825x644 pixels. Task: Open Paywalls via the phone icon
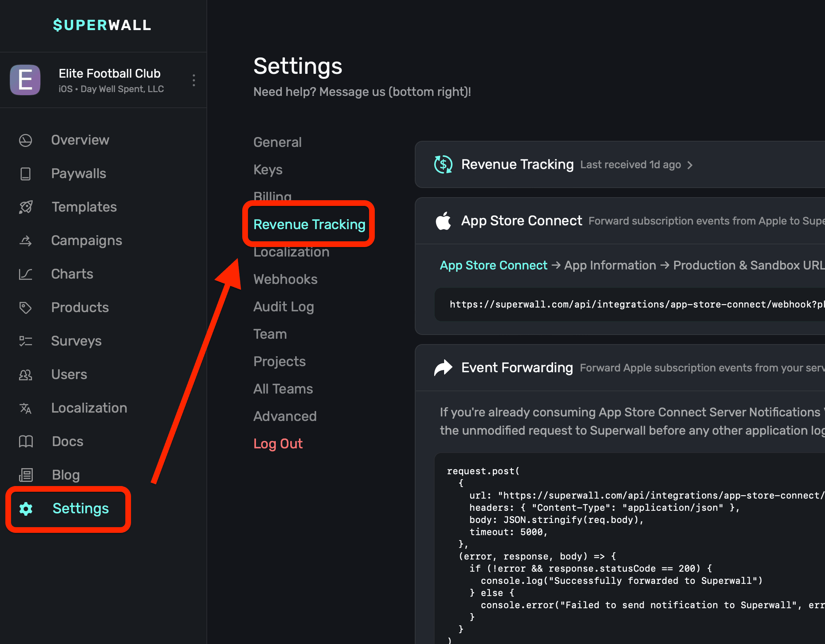click(x=26, y=174)
